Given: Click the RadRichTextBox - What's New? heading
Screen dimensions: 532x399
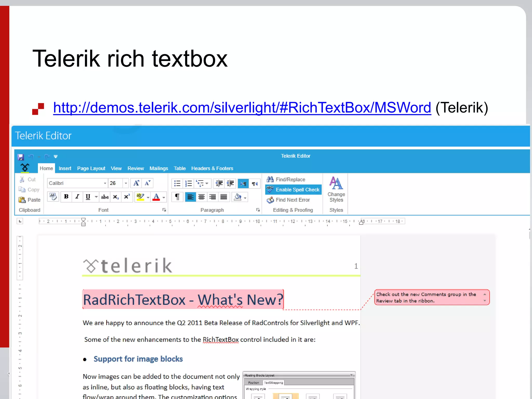Looking at the screenshot, I should [183, 300].
